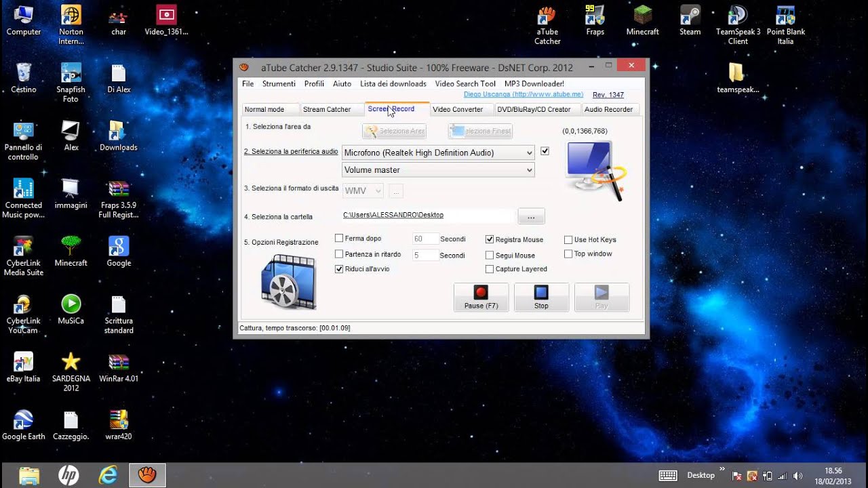Screen dimensions: 868x488
Task: Open Google Earth shortcut
Action: pos(24,425)
